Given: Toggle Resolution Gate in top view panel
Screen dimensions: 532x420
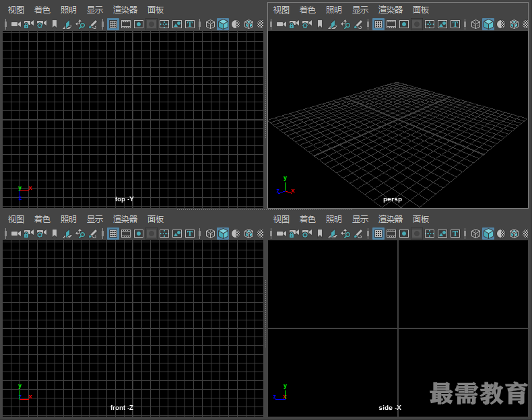Looking at the screenshot, I should [x=139, y=24].
